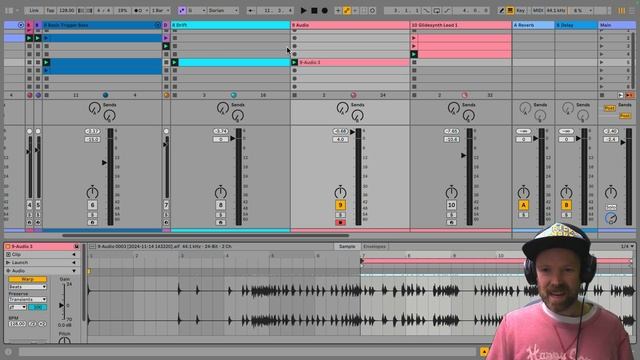Toggle track activator 9
This screenshot has width=640, height=360.
point(340,205)
